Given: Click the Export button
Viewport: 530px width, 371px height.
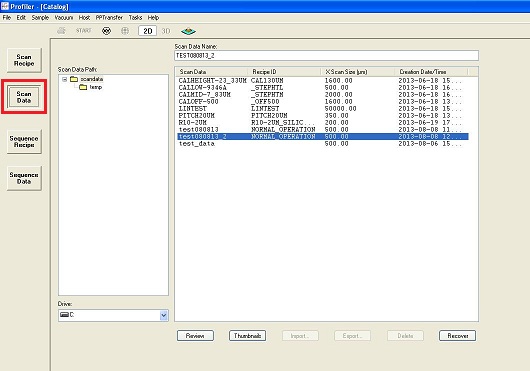Looking at the screenshot, I should [x=352, y=336].
